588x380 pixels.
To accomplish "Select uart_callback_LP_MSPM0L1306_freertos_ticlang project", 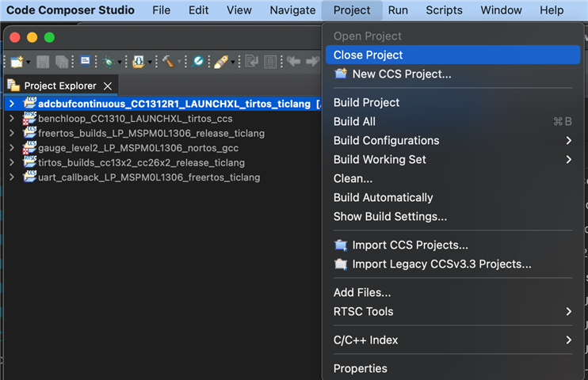I will 149,177.
